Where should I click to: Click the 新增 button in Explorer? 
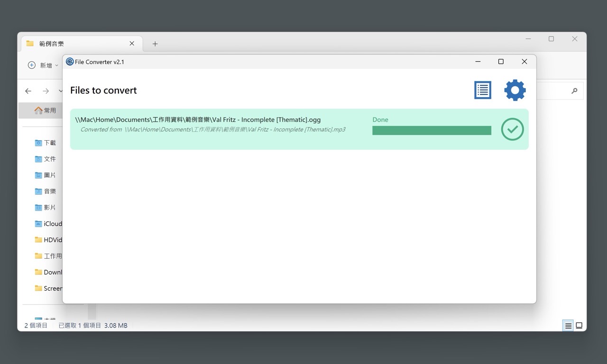coord(43,65)
